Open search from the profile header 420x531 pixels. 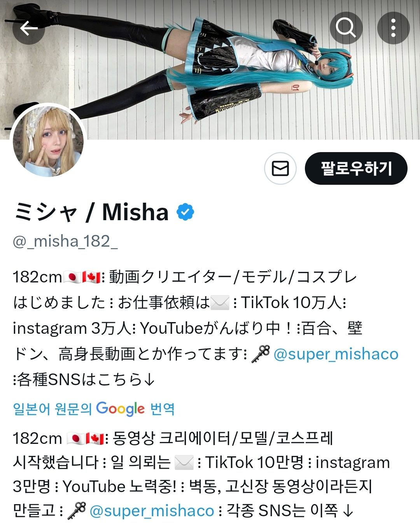pyautogui.click(x=346, y=28)
